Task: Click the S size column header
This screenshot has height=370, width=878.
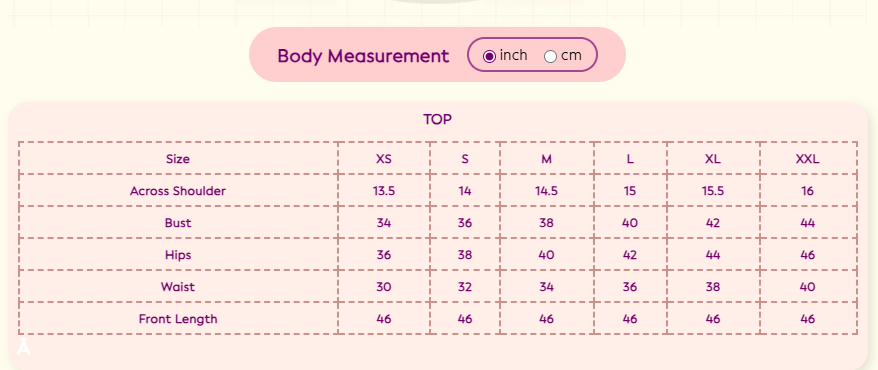Action: click(x=465, y=159)
